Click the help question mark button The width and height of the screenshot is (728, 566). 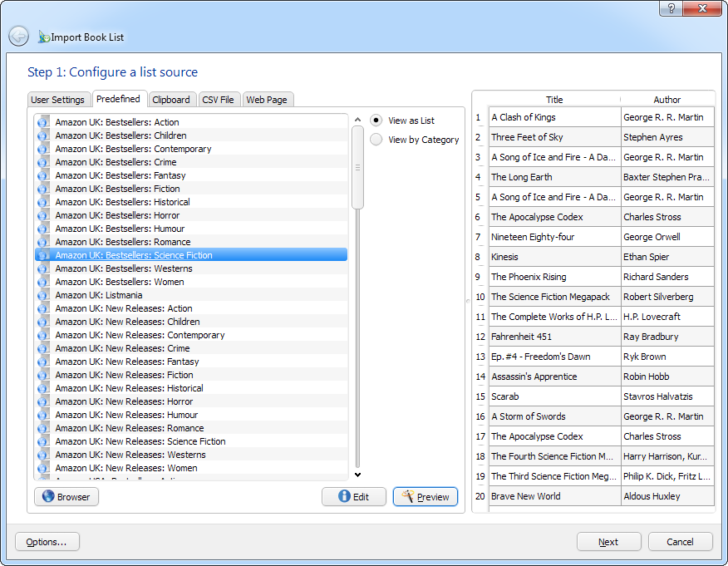click(671, 8)
